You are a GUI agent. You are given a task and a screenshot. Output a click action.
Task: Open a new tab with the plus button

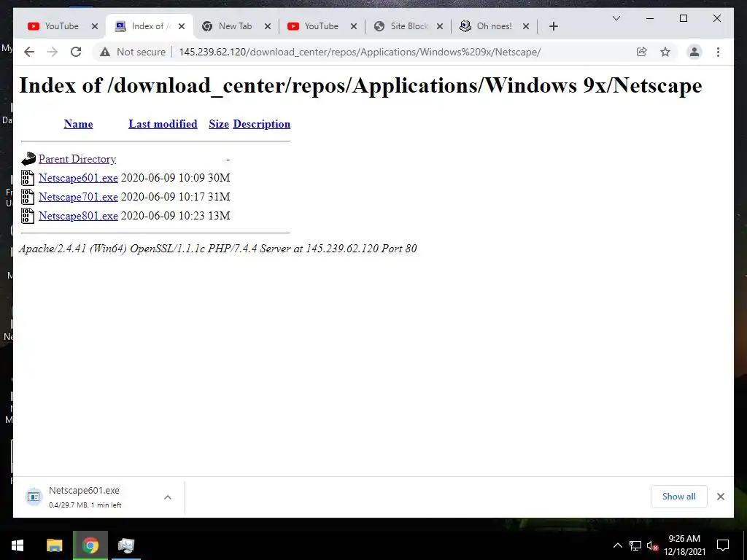(553, 26)
